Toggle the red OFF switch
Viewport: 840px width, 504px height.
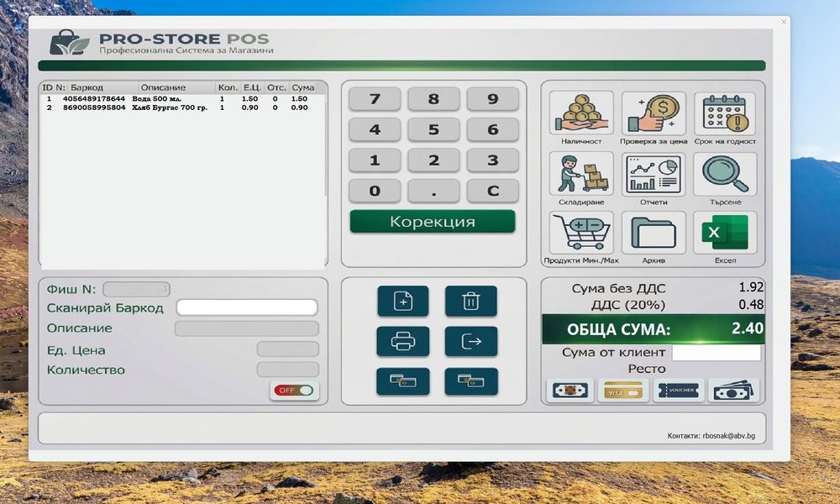(x=293, y=391)
